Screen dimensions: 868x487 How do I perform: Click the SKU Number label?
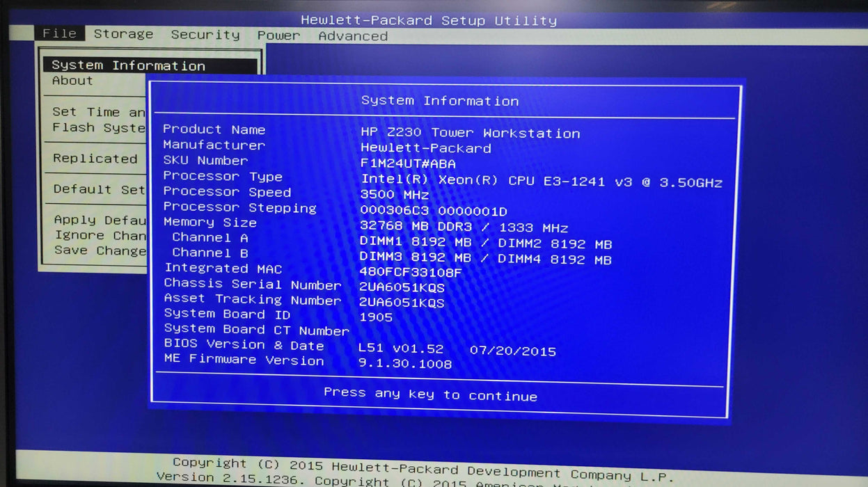point(205,160)
